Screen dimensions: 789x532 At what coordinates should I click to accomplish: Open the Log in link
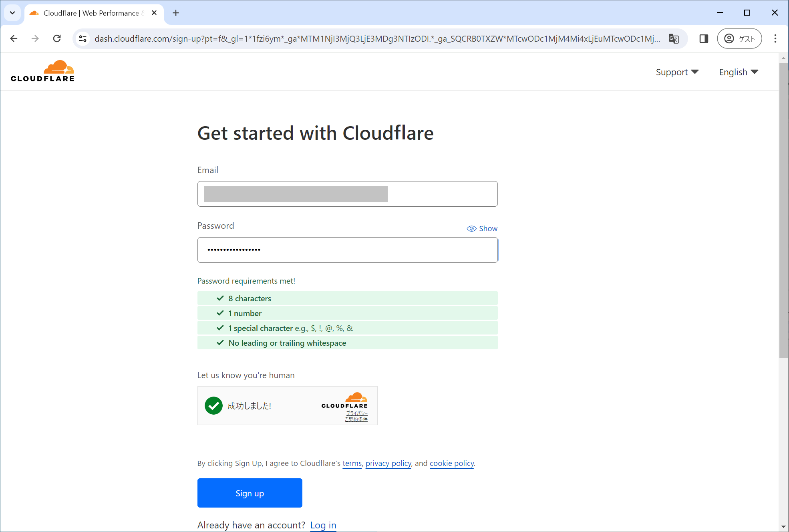(x=323, y=525)
